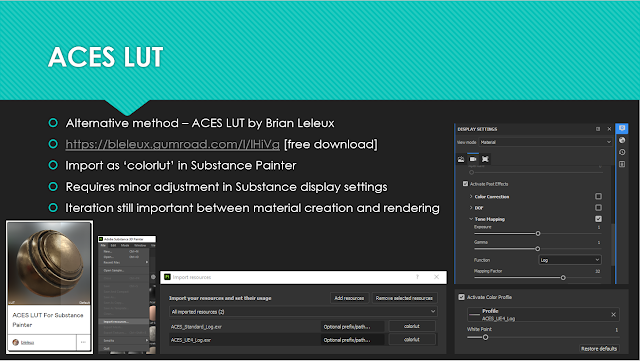This screenshot has width=640, height=361.
Task: Open the Edit menu in Substance Painter
Action: (113, 245)
